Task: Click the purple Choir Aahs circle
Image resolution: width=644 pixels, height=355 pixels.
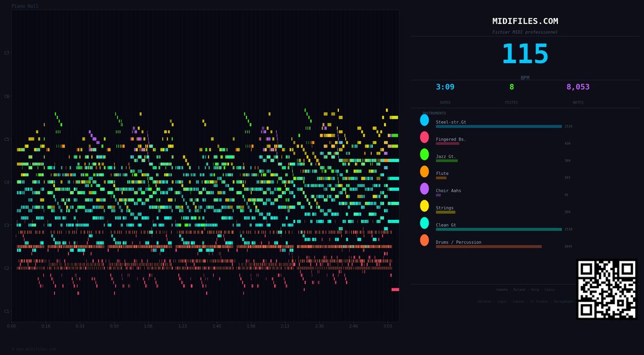Action: point(424,189)
